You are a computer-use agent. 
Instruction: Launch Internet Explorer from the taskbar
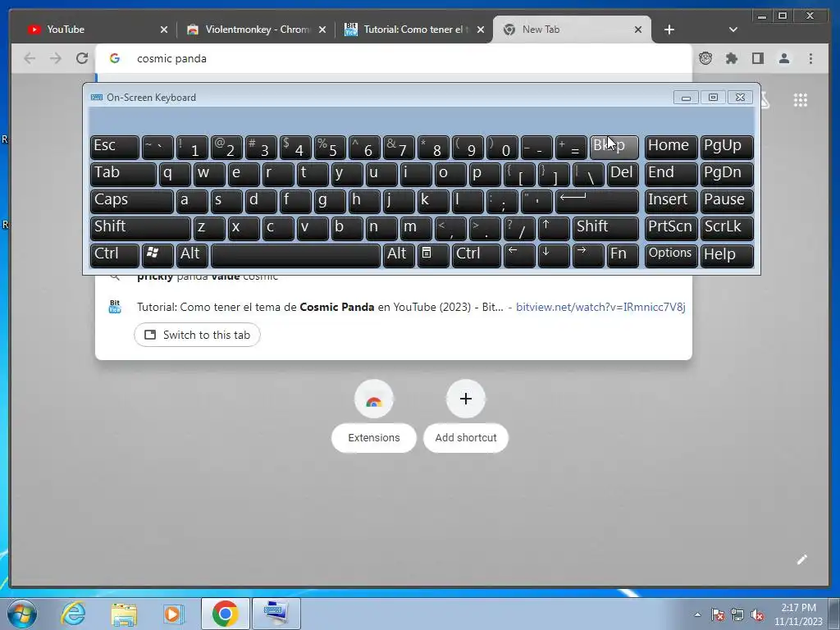[x=73, y=614]
